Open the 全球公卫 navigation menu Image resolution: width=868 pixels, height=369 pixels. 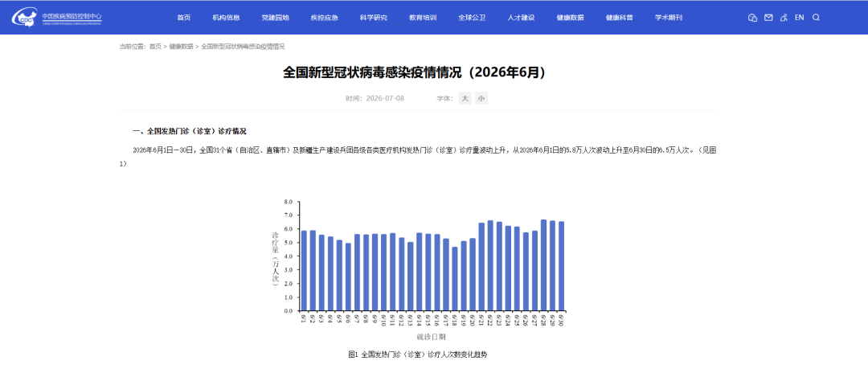pos(472,18)
